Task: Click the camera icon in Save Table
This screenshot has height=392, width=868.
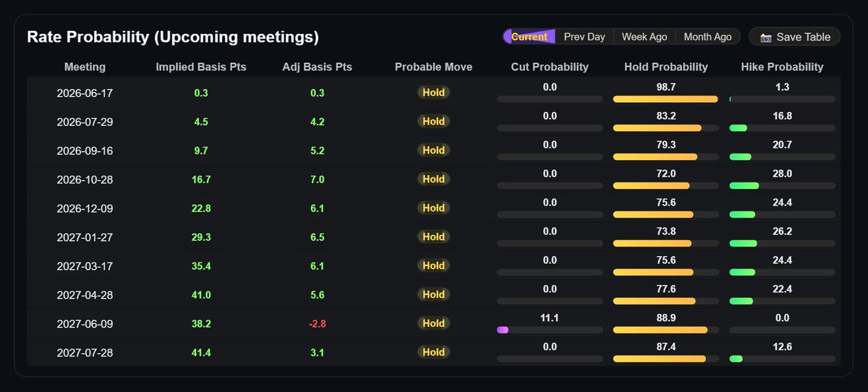Action: (766, 37)
